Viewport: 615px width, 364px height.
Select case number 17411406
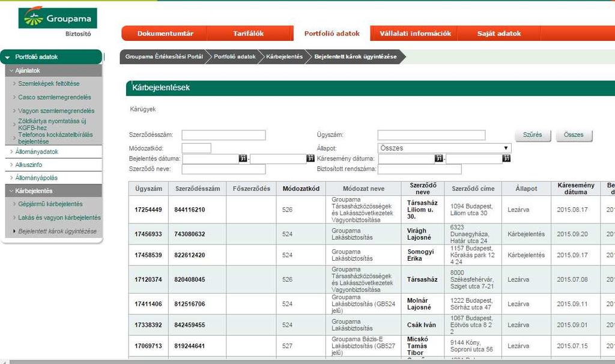click(148, 304)
